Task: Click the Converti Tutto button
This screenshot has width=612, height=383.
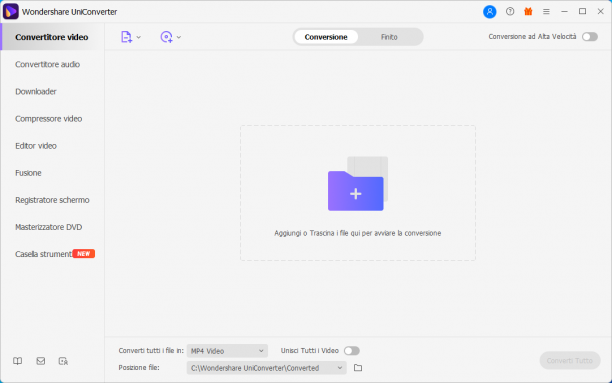Action: point(569,360)
